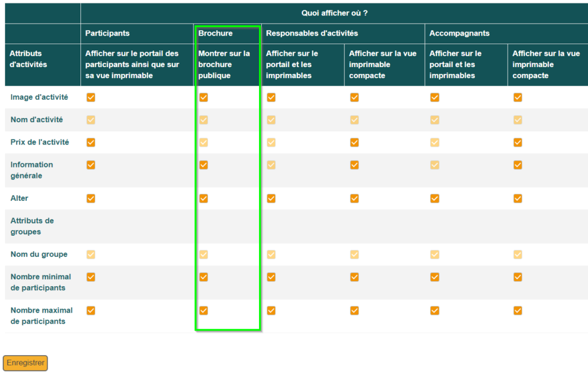Uncheck Nombre maximal de participants under Brochure
Viewport: 588px width, 374px height.
(204, 311)
